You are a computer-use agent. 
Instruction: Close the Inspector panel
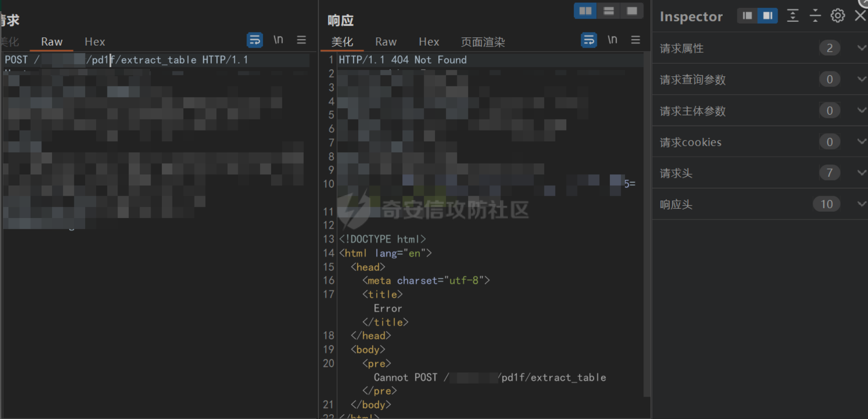pyautogui.click(x=860, y=16)
